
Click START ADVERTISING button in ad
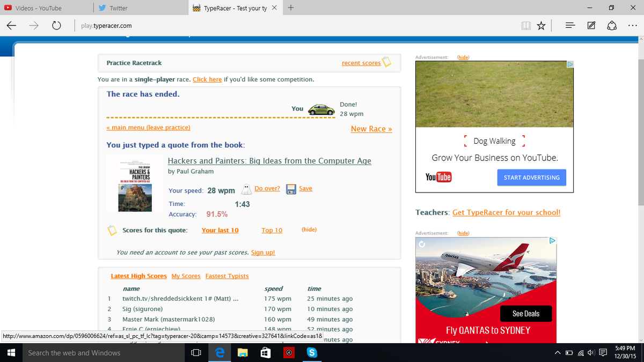point(531,178)
